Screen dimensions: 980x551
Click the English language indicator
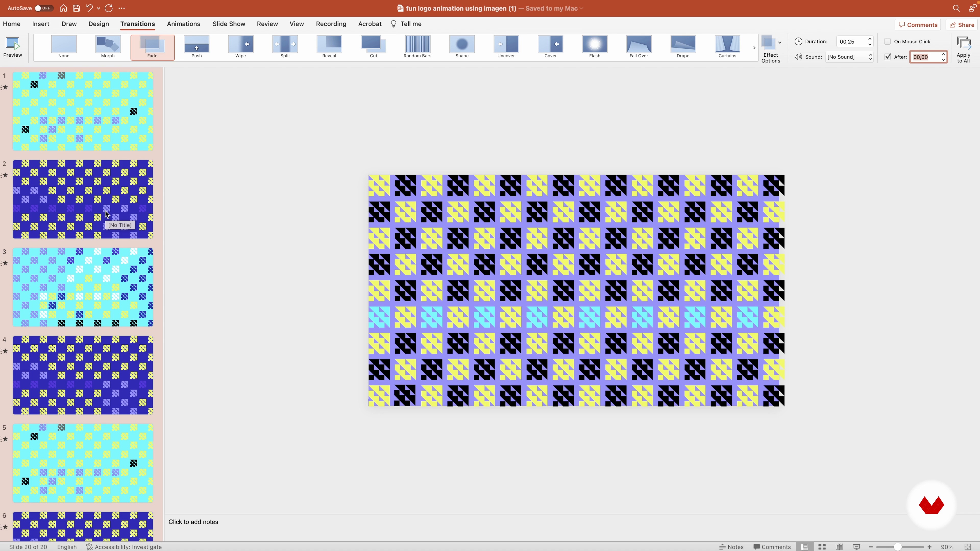coord(67,547)
